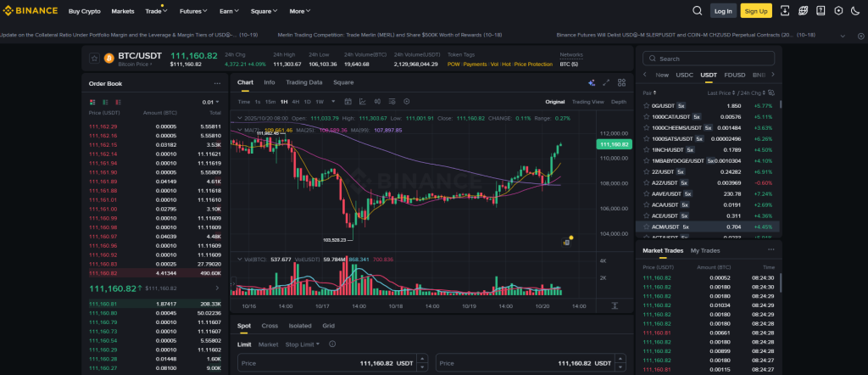Open the multi-chart grid layout icon
This screenshot has height=375, width=868.
click(x=621, y=82)
